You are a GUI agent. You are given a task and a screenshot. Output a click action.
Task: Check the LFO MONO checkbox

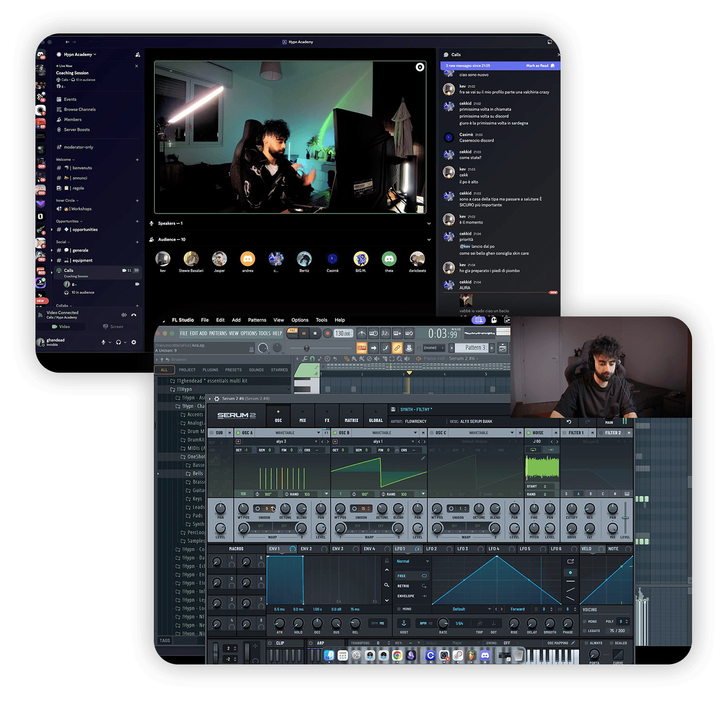pyautogui.click(x=399, y=609)
